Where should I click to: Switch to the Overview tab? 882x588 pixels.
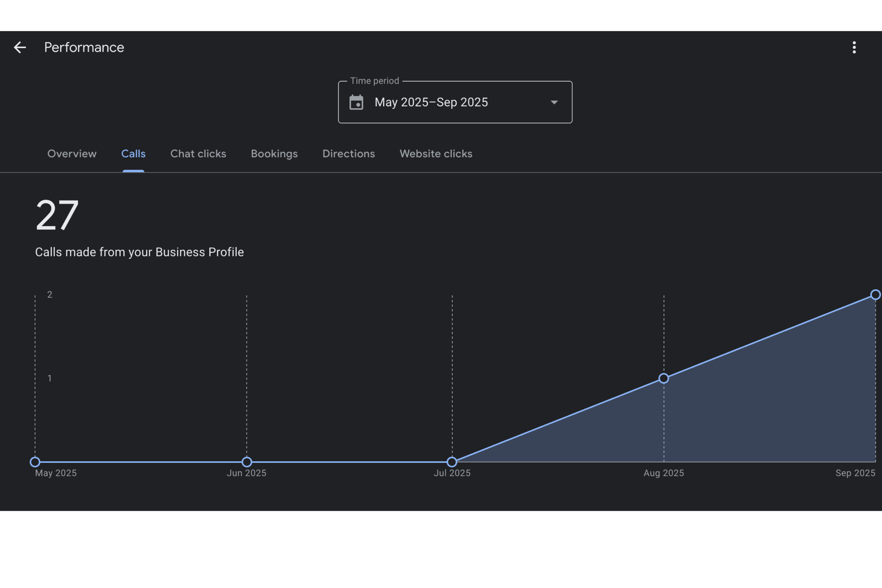coord(72,154)
